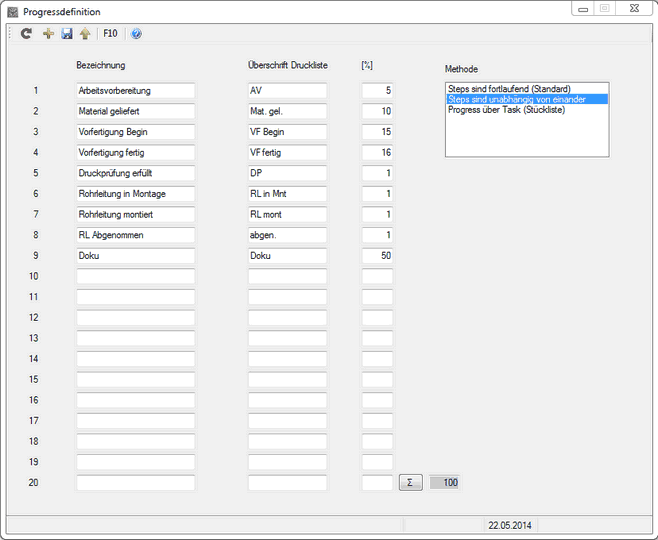Click the 'Material geliefert' Bezeichnung field
This screenshot has width=658, height=540.
pyautogui.click(x=135, y=111)
